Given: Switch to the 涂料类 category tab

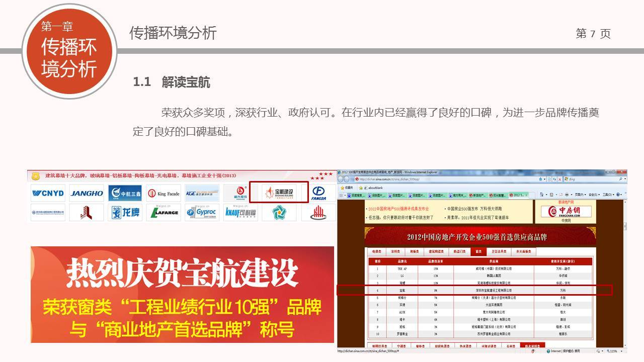Looking at the screenshot, I should tap(395, 251).
